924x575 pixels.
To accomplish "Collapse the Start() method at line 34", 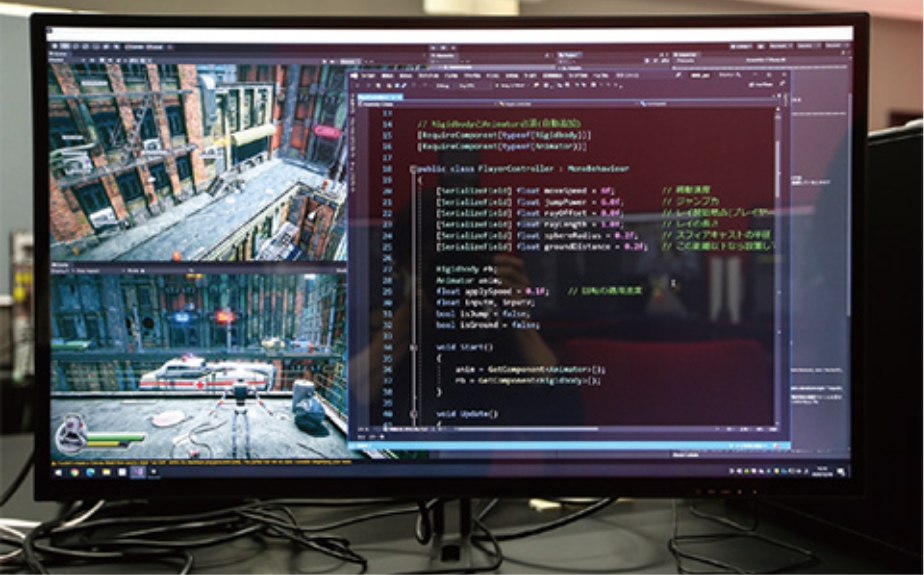I will point(413,347).
